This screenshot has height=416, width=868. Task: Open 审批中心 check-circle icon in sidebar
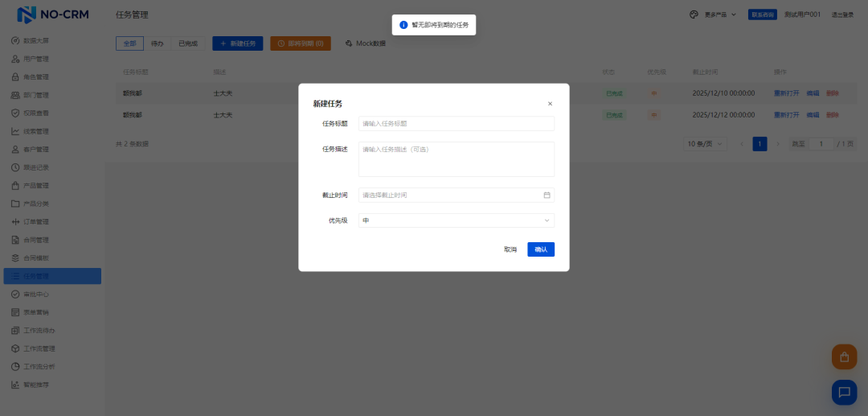15,294
